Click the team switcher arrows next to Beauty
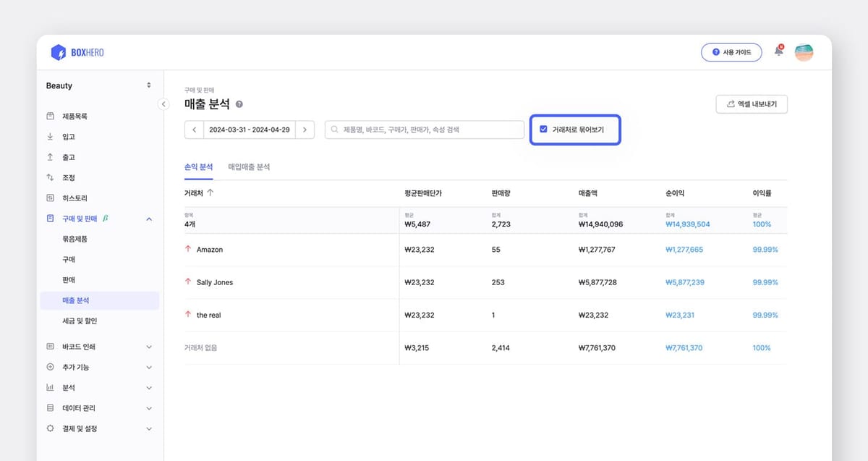 (x=149, y=85)
